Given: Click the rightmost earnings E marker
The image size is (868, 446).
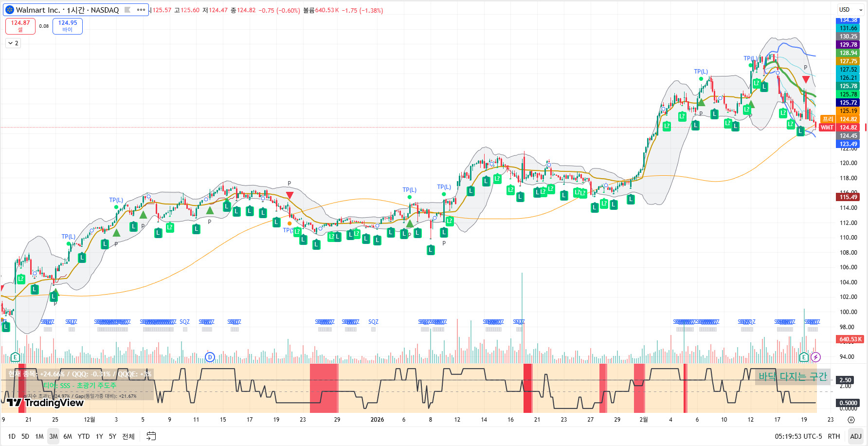Looking at the screenshot, I should (x=804, y=357).
